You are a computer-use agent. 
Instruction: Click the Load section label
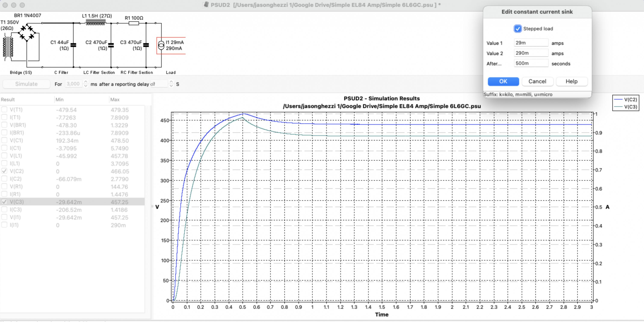coord(171,72)
